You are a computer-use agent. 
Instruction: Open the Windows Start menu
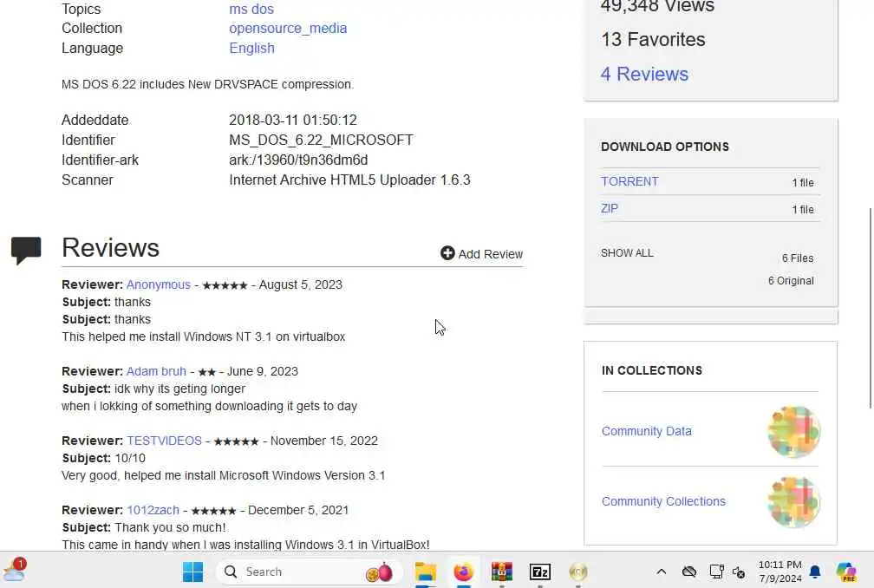[x=192, y=572]
